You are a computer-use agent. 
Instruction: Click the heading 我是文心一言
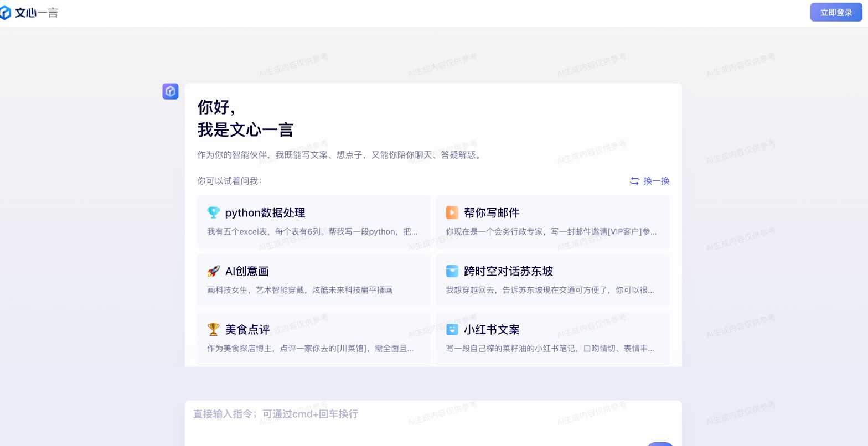coord(245,129)
